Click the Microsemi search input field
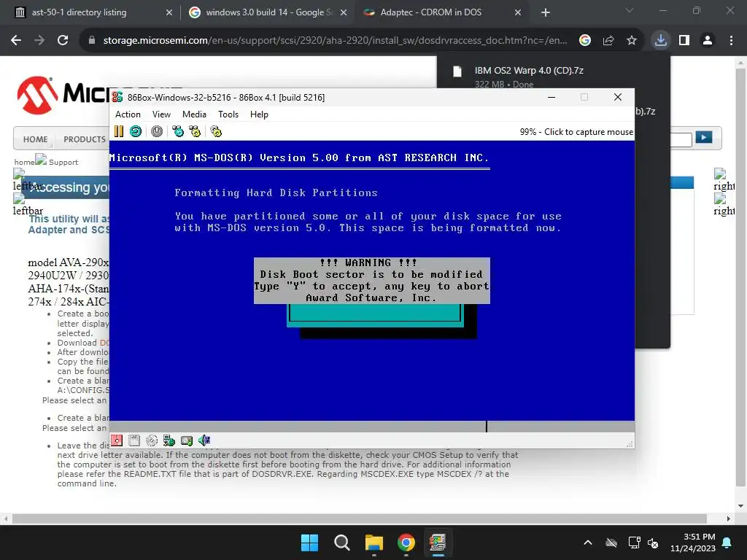Image resolution: width=747 pixels, height=560 pixels. [x=681, y=139]
